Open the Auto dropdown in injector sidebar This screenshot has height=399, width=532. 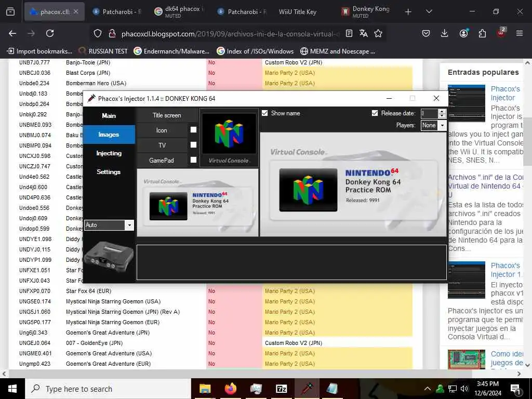coord(109,225)
